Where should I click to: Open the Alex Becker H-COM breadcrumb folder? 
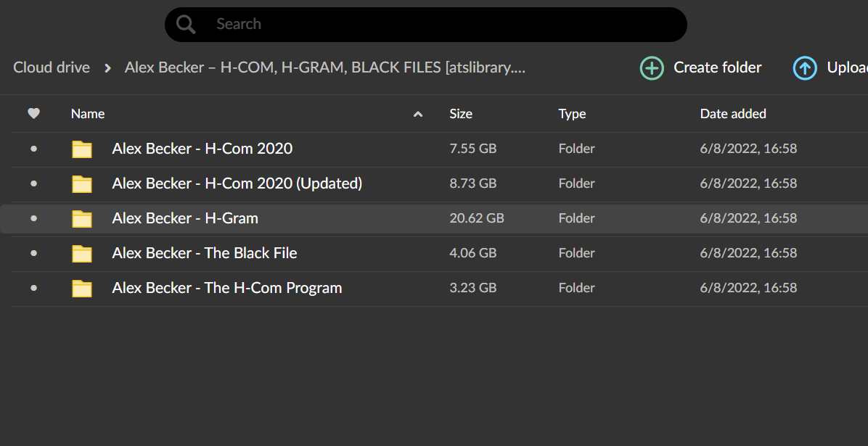(325, 67)
